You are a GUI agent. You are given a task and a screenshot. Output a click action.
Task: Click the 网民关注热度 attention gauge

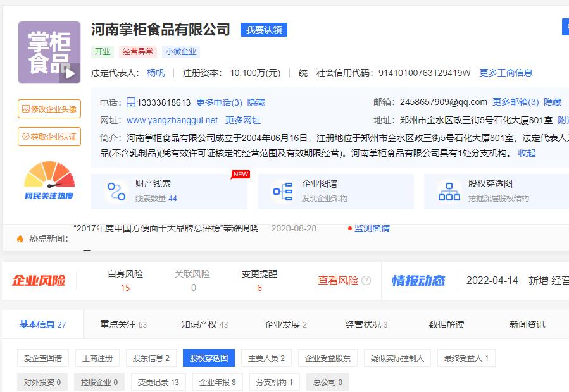pyautogui.click(x=49, y=186)
